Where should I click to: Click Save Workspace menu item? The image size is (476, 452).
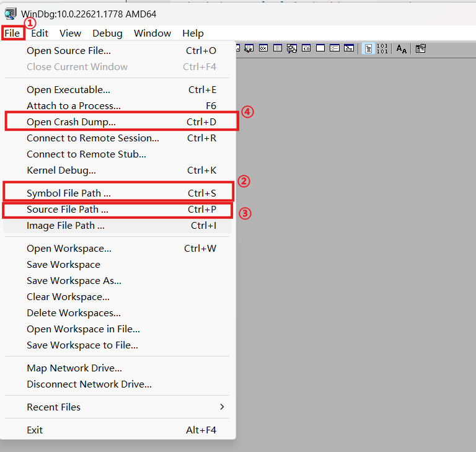pyautogui.click(x=118, y=265)
